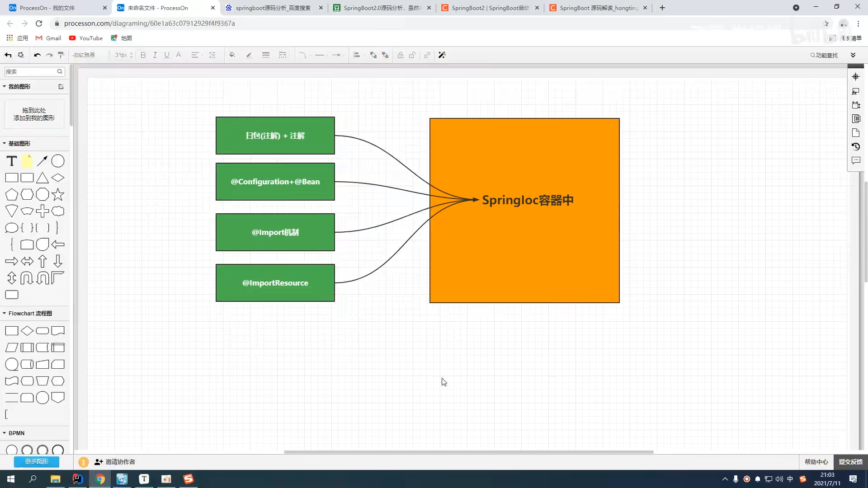
Task: Toggle bold text formatting
Action: tap(143, 55)
